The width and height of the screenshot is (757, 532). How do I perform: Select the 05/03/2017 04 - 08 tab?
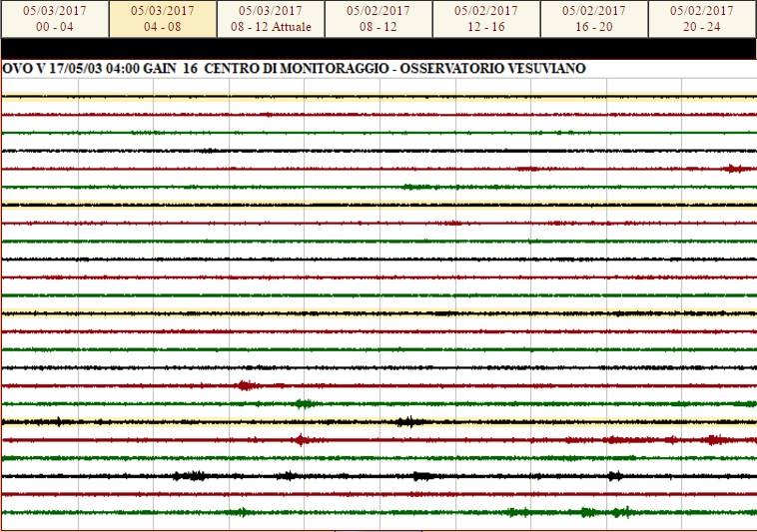tap(163, 19)
